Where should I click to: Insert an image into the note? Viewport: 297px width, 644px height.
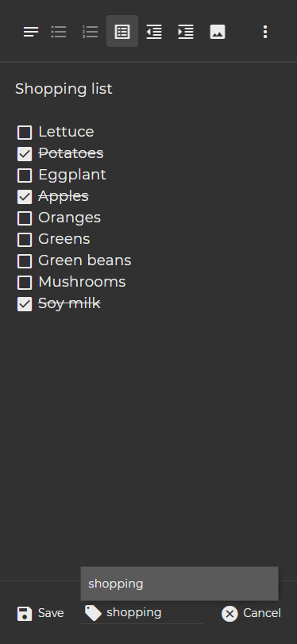click(218, 32)
